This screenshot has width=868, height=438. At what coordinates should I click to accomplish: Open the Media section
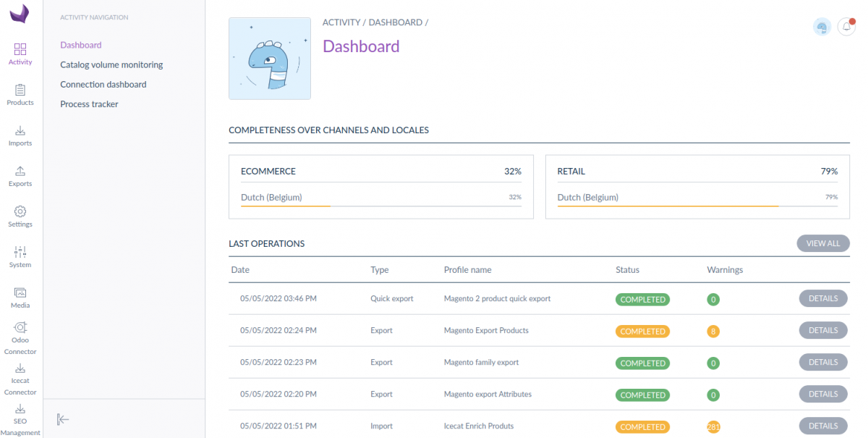pos(20,298)
